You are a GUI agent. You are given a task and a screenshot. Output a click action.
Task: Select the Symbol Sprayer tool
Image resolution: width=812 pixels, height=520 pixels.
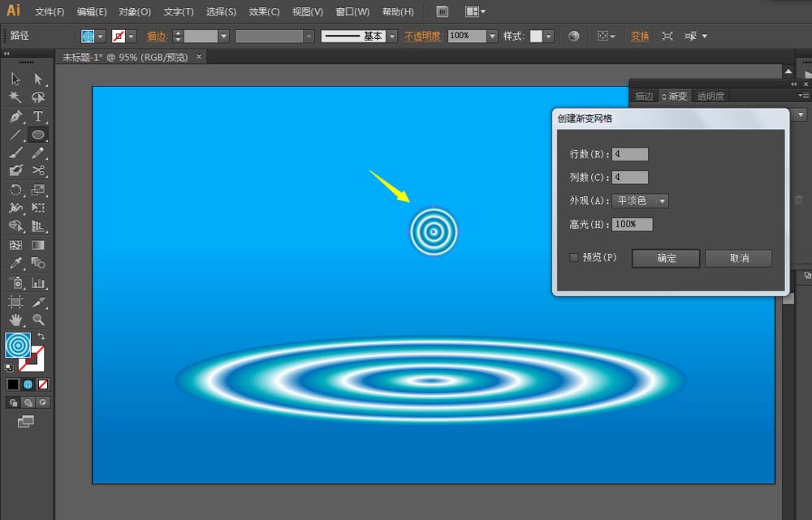(15, 282)
